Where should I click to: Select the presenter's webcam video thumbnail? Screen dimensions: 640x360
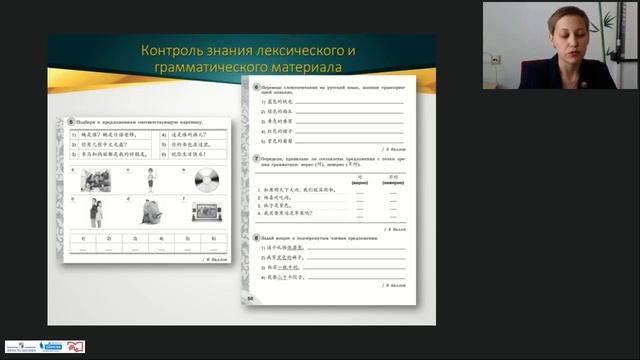coord(560,45)
